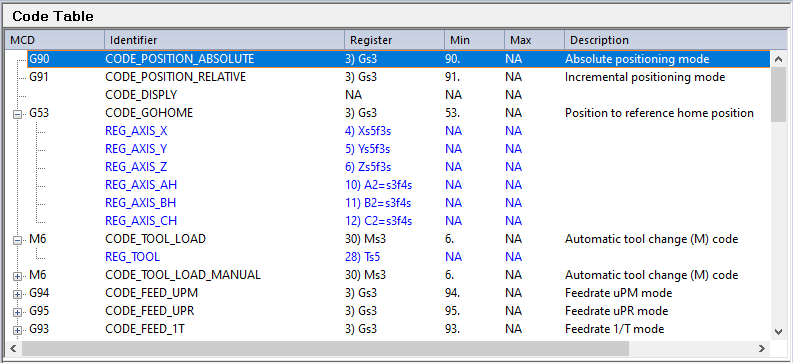This screenshot has width=793, height=363.
Task: Click the Min value '90.'
Action: (453, 59)
